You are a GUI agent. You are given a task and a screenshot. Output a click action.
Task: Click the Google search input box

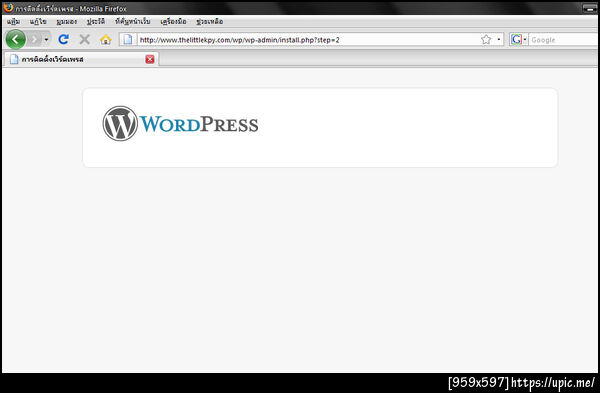564,39
